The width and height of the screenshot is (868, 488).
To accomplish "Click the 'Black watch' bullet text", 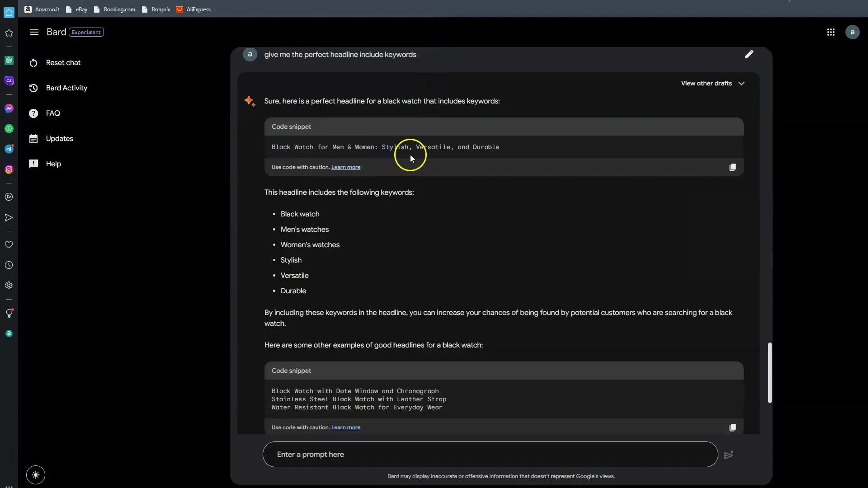I will coord(300,214).
